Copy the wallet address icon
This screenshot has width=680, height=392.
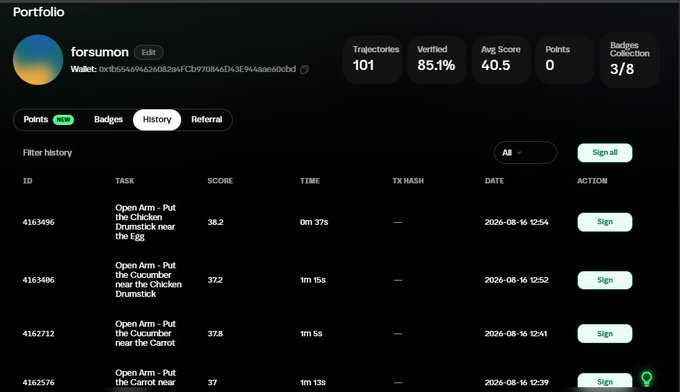pyautogui.click(x=304, y=69)
